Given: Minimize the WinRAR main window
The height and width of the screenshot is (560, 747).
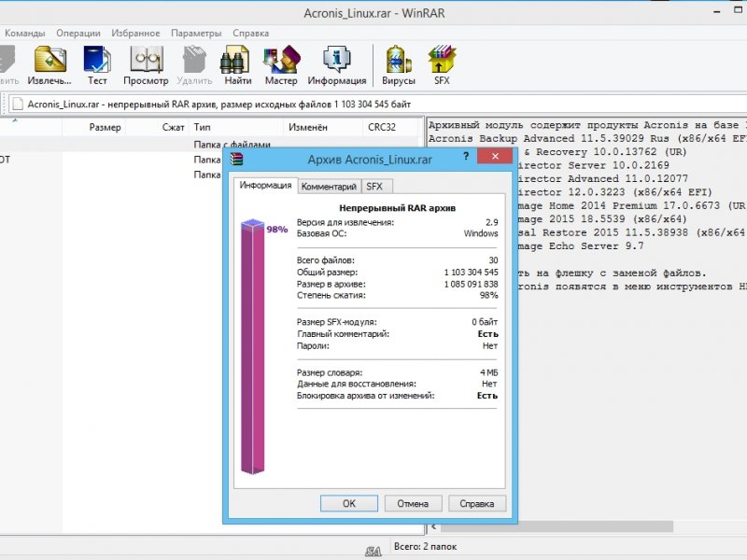Looking at the screenshot, I should pos(717,11).
